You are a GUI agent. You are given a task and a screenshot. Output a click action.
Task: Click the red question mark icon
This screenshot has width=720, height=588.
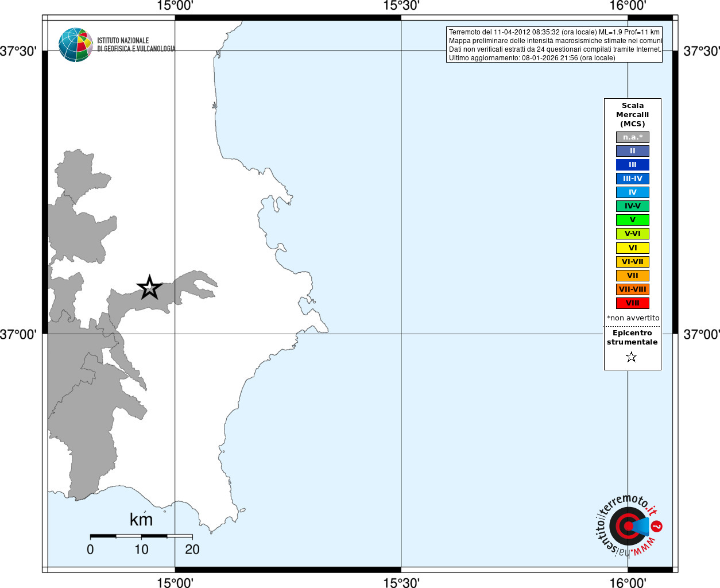(x=657, y=526)
